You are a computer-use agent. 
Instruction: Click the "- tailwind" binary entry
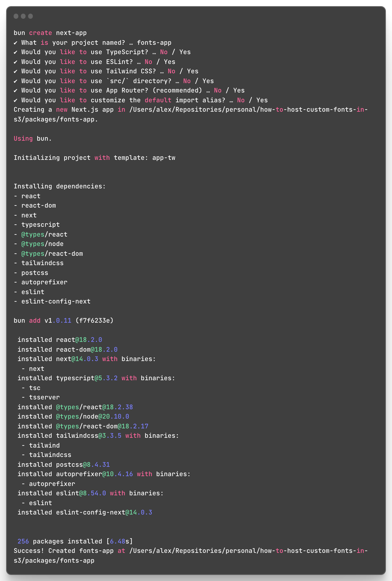40,445
